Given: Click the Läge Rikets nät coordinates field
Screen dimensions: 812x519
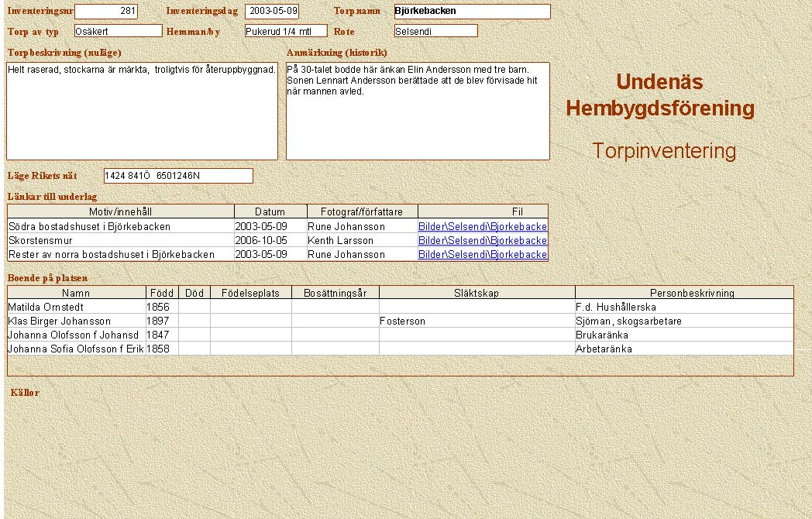Looking at the screenshot, I should (178, 176).
